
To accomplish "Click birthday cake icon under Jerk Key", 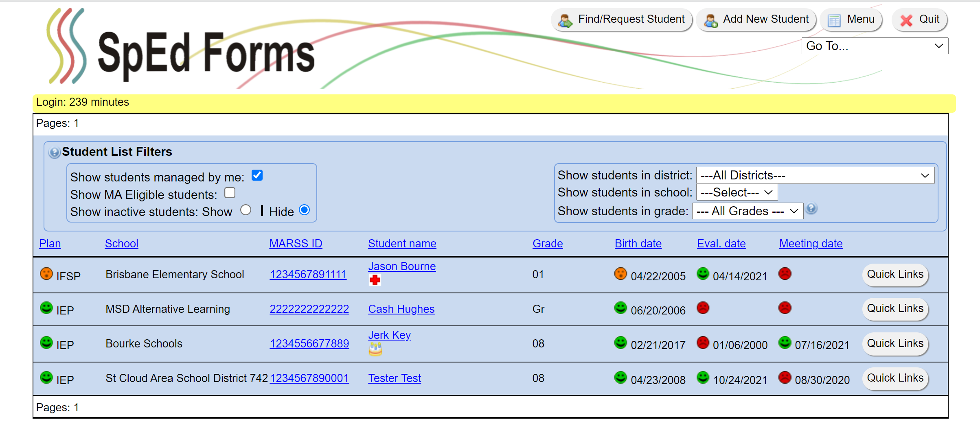I will point(375,349).
